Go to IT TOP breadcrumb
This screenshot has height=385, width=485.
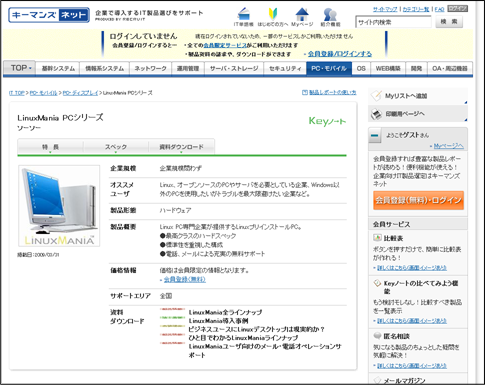click(17, 93)
